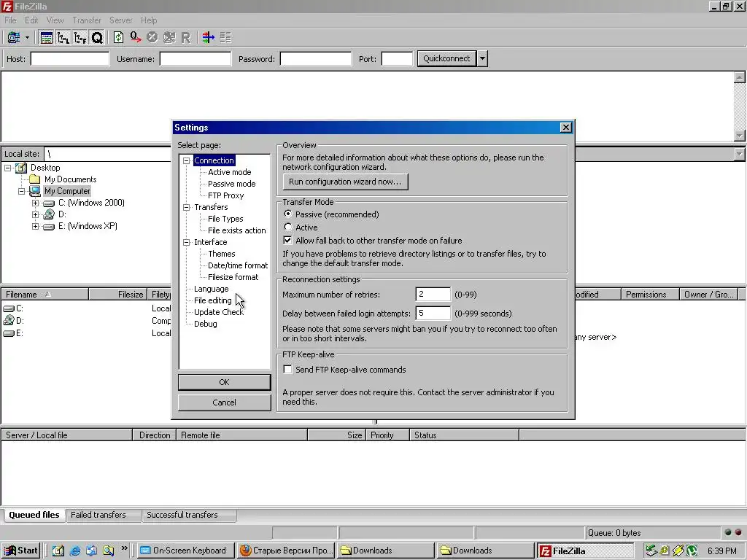
Task: Collapse the Connection tree node
Action: 187,160
